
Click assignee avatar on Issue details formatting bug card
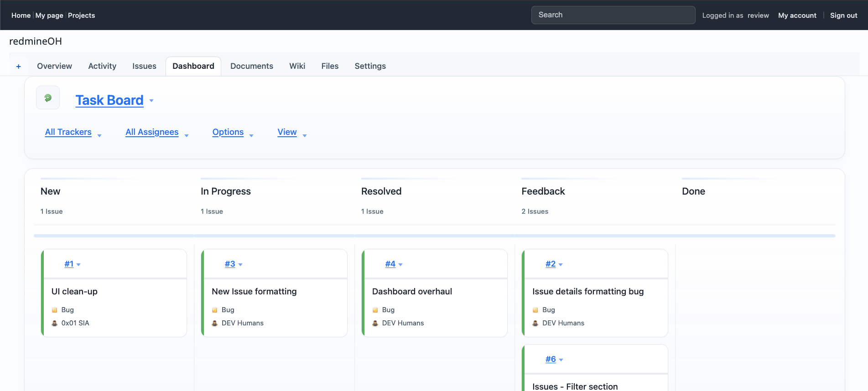535,323
